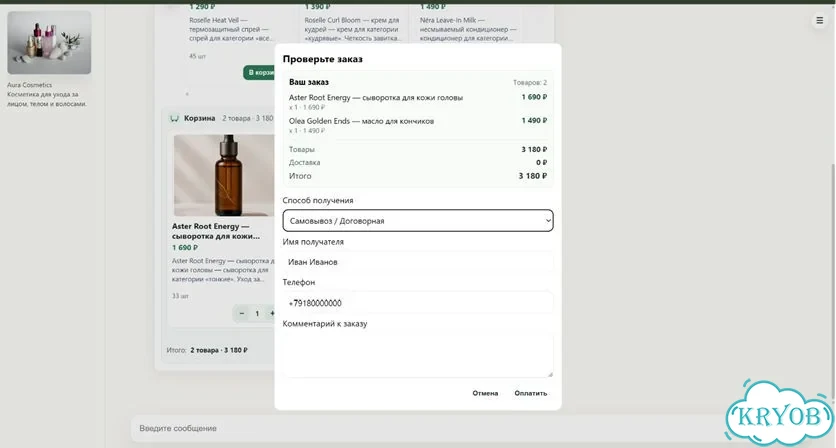Open the Способ получения dropdown
The image size is (836, 448).
(x=418, y=221)
